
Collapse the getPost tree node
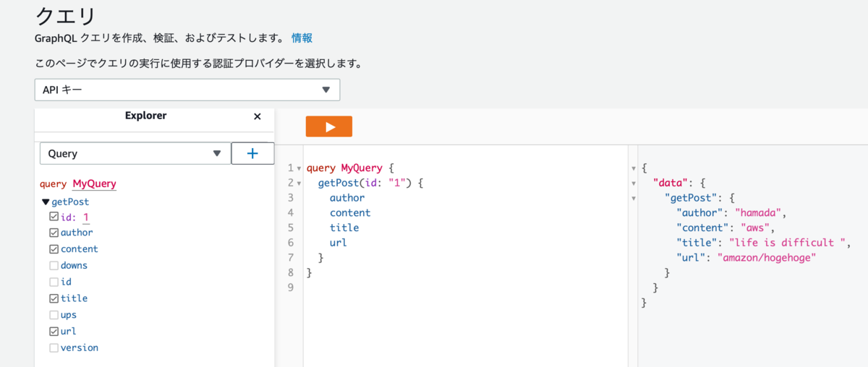coord(46,202)
